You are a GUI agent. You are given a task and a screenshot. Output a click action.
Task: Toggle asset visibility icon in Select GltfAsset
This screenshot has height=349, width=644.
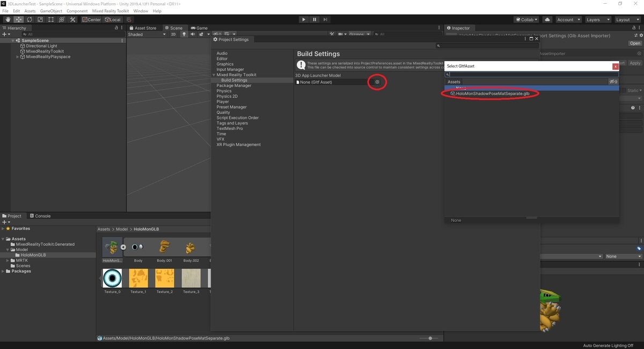[x=613, y=82]
